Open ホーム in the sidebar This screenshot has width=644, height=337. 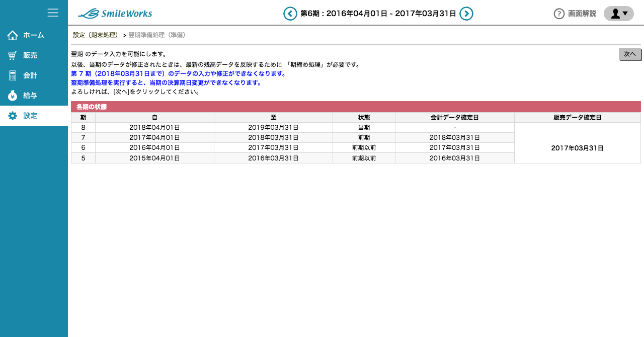tap(34, 35)
